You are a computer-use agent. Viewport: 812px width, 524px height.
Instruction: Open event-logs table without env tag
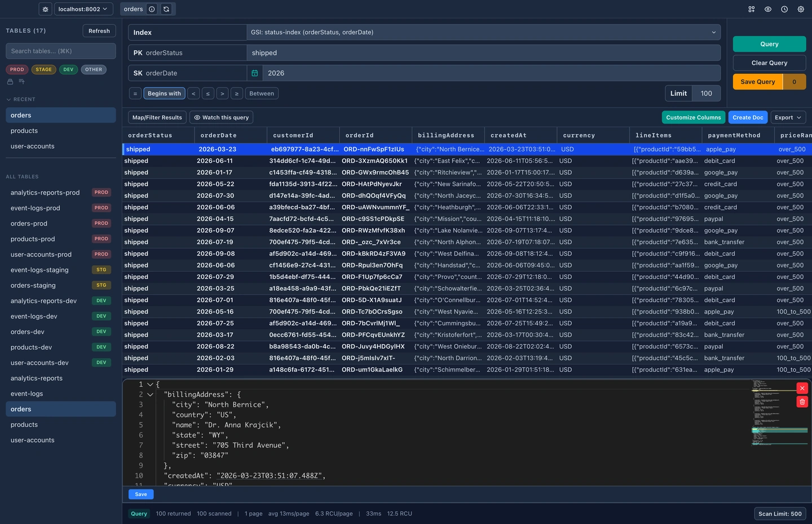tap(61, 394)
